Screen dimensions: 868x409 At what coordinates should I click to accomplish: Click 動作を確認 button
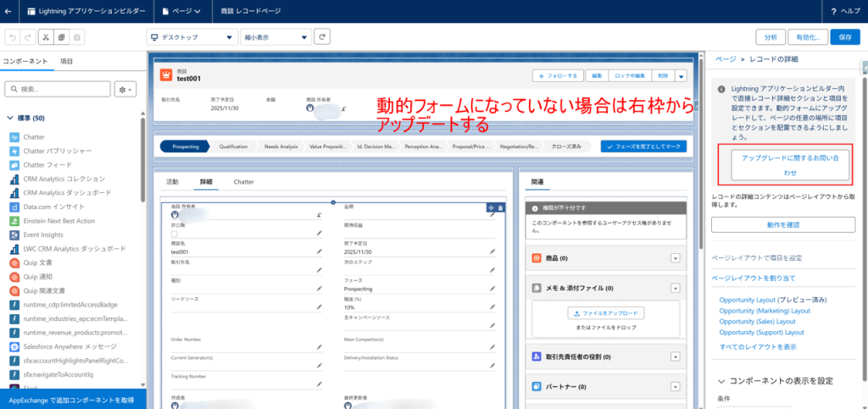coord(782,225)
